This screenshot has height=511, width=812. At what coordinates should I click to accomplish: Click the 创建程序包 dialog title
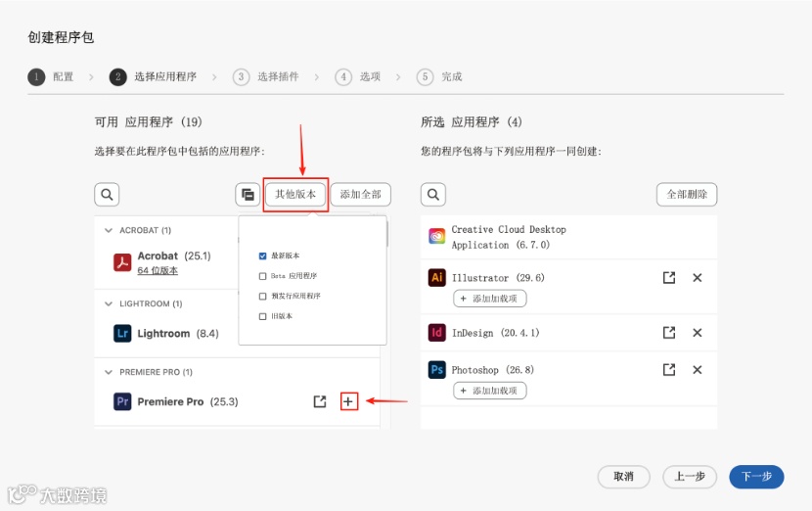(61, 37)
